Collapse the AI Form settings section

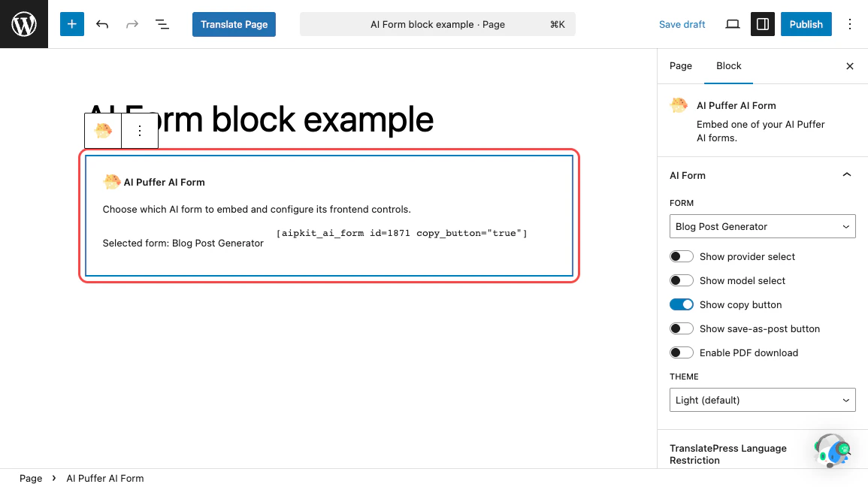(847, 174)
